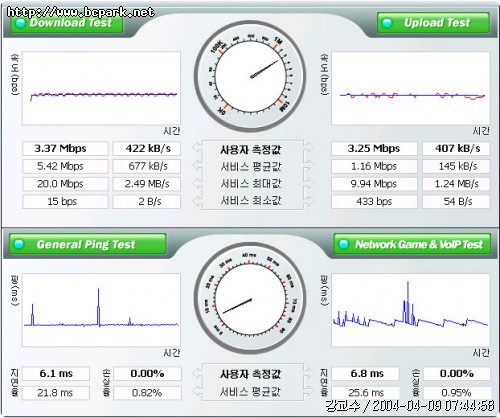Select the 25.6 ms average VoIP latency

coord(365,393)
